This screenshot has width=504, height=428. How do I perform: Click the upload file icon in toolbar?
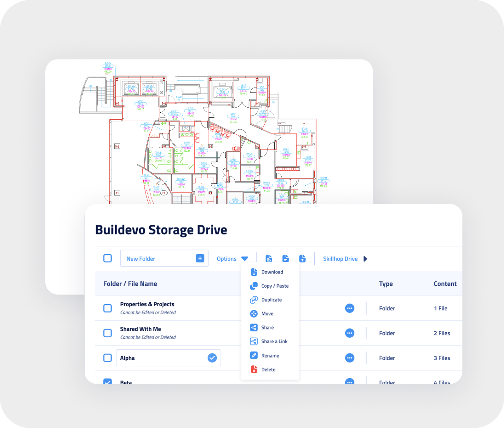(x=302, y=258)
